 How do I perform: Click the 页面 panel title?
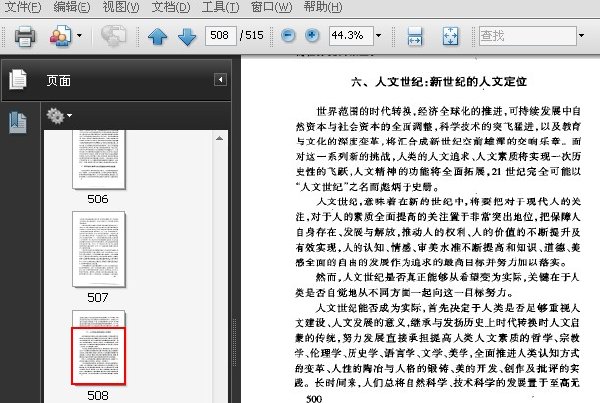pyautogui.click(x=59, y=81)
